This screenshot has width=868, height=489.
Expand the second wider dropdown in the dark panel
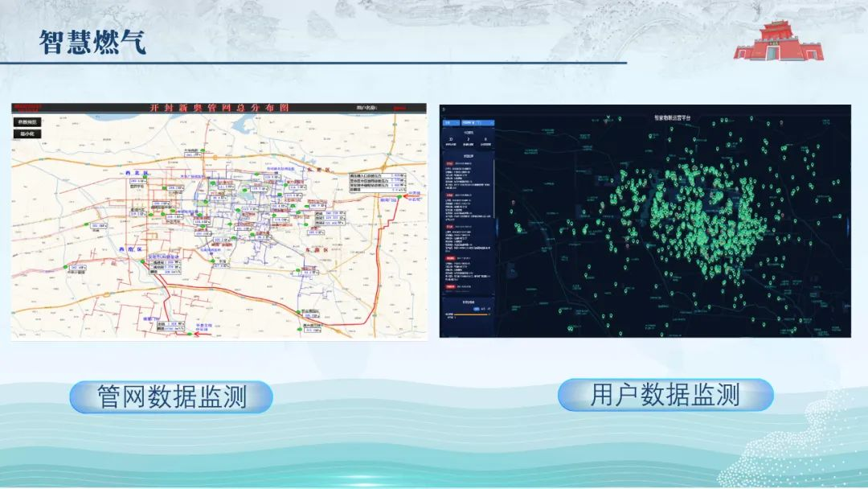pyautogui.click(x=477, y=123)
